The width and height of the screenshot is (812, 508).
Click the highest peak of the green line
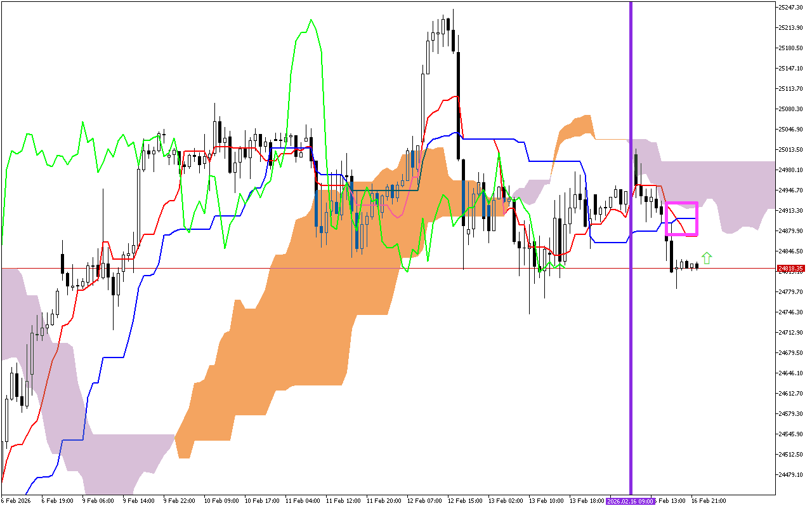311,20
